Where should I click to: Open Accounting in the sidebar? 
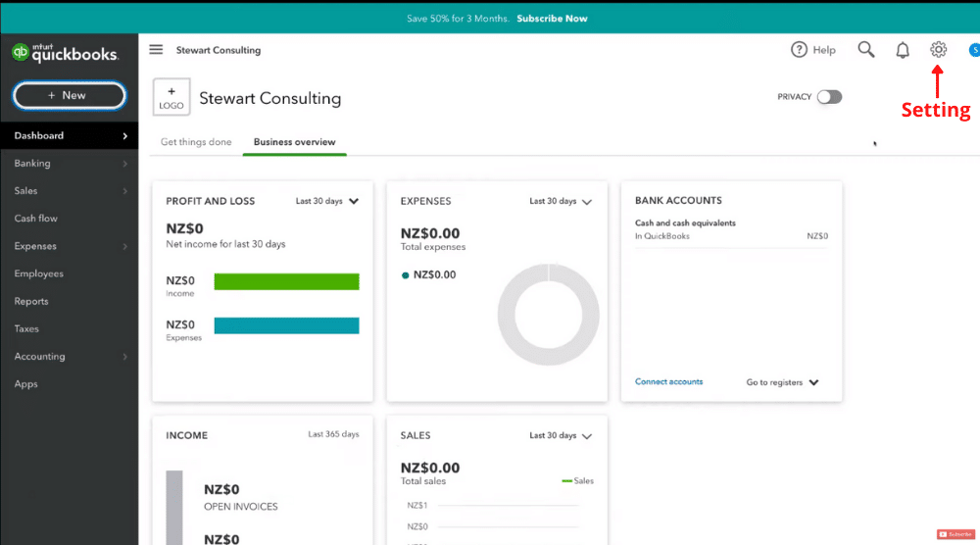tap(70, 356)
